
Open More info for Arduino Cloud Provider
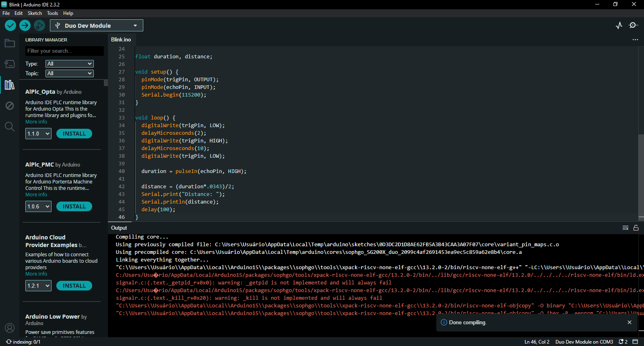[36, 274]
